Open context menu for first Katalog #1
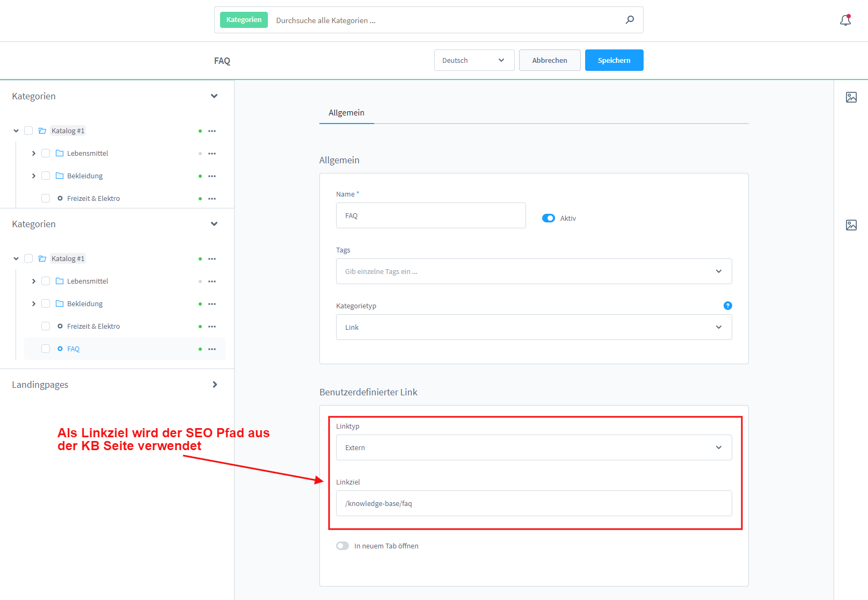The height and width of the screenshot is (600, 868). point(212,131)
